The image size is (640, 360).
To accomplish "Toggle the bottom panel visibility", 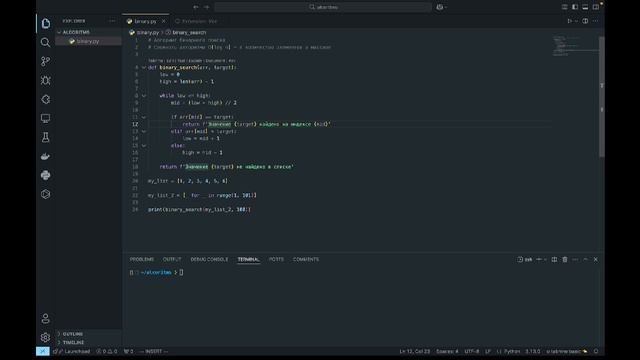I will coord(585,7).
